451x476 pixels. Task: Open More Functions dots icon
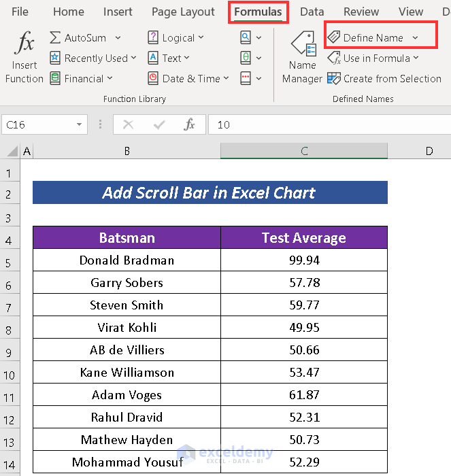[x=246, y=78]
